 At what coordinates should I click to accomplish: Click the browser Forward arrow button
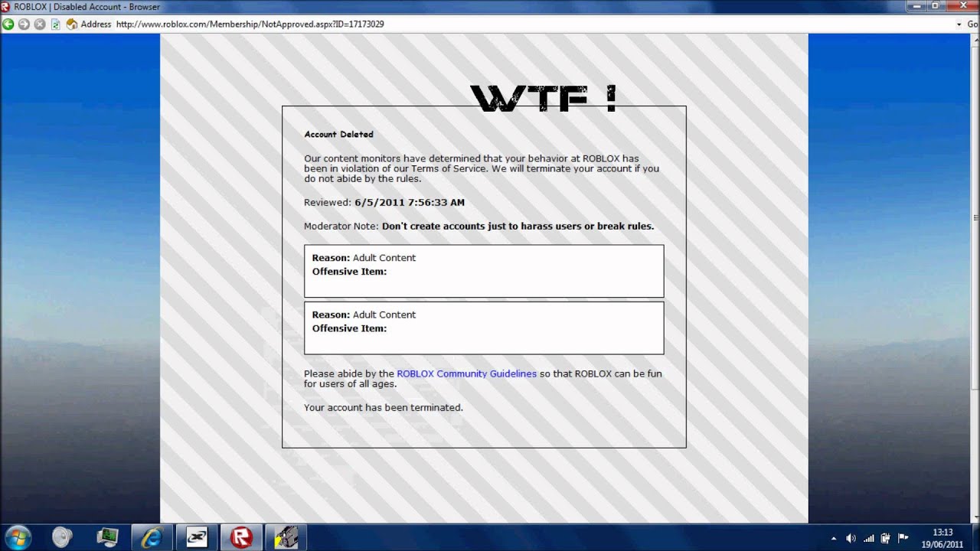point(24,24)
